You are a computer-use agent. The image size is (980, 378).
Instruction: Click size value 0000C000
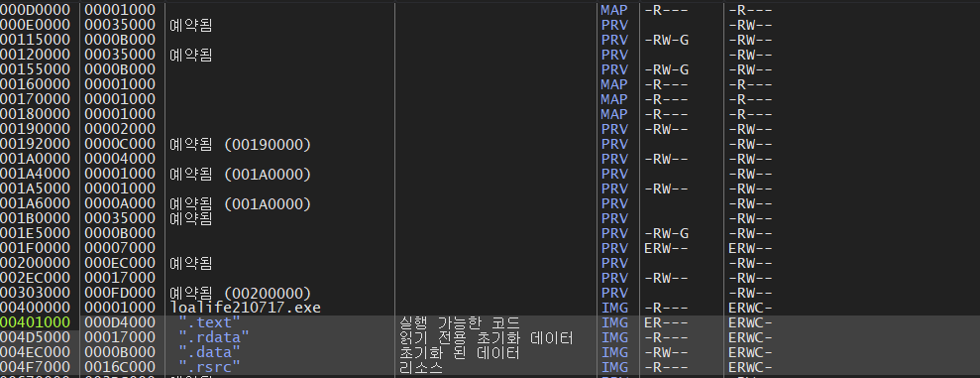point(120,145)
